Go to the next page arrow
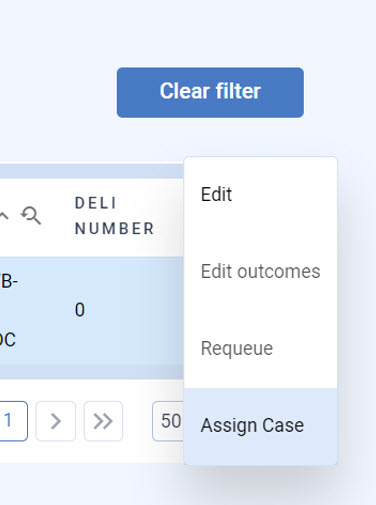This screenshot has height=505, width=376. [56, 421]
